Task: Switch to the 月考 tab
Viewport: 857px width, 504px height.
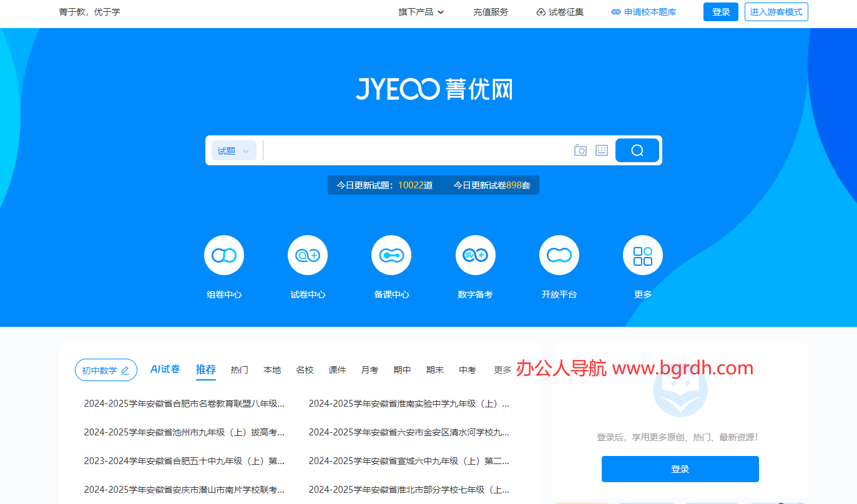Action: click(x=370, y=370)
